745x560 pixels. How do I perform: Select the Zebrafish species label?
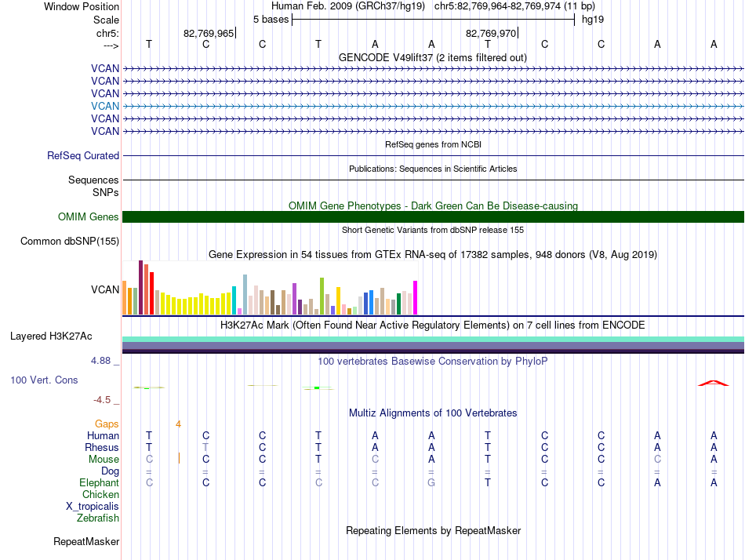(98, 518)
